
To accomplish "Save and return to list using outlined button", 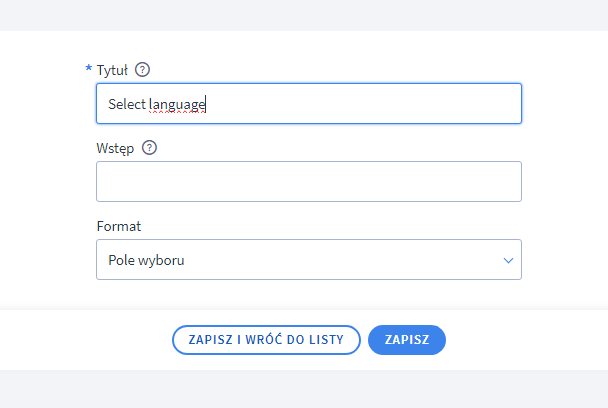I will tap(265, 340).
